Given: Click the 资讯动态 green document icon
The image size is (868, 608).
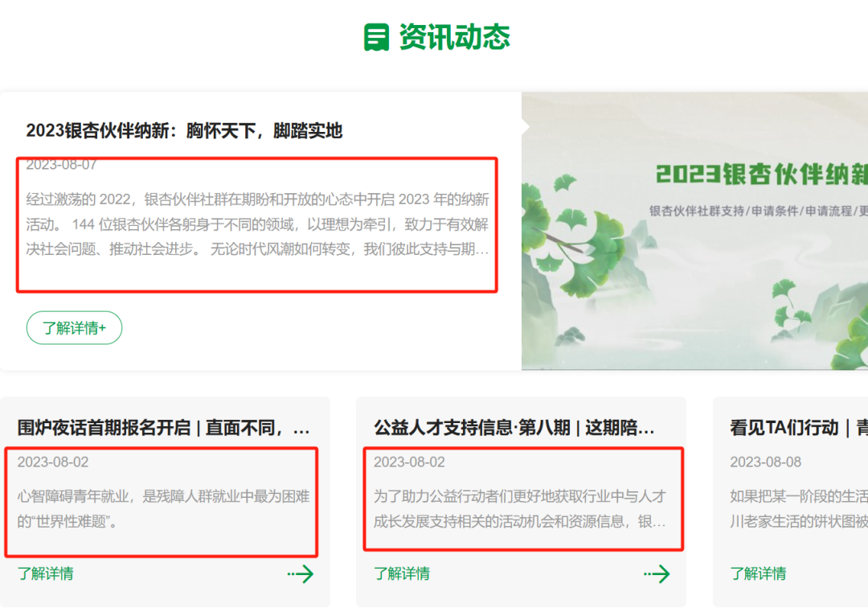Looking at the screenshot, I should click(x=376, y=37).
